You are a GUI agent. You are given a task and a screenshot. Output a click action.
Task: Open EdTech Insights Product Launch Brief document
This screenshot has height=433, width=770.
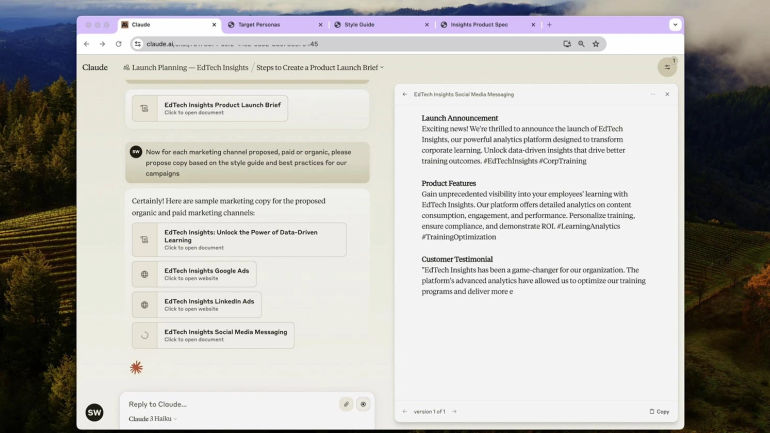210,108
